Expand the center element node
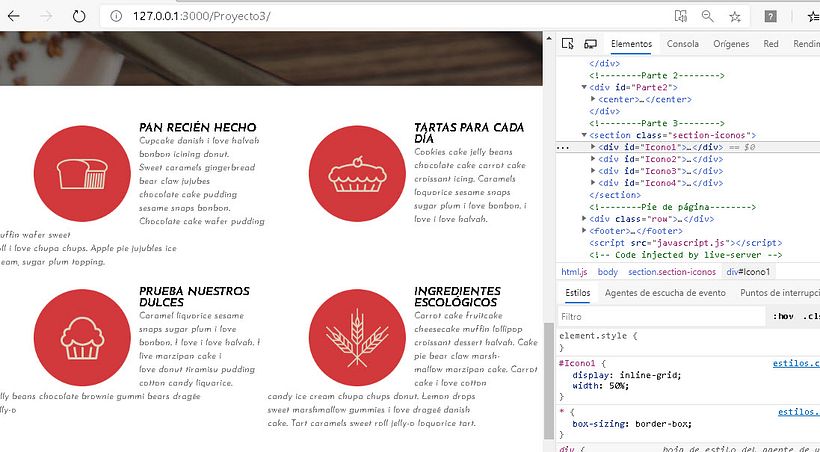The height and width of the screenshot is (452, 820). [x=593, y=99]
